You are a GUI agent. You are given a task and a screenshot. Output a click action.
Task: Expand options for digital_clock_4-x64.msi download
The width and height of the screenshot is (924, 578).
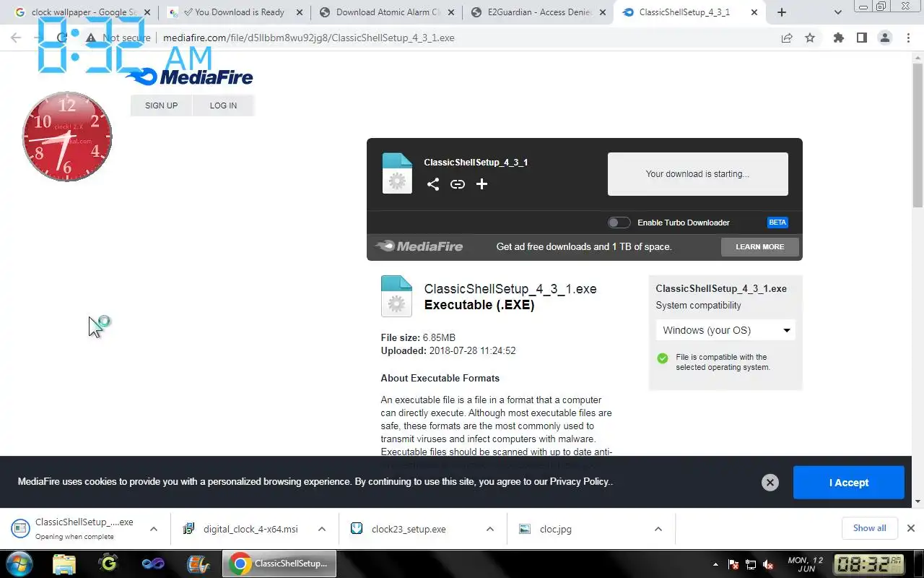322,529
